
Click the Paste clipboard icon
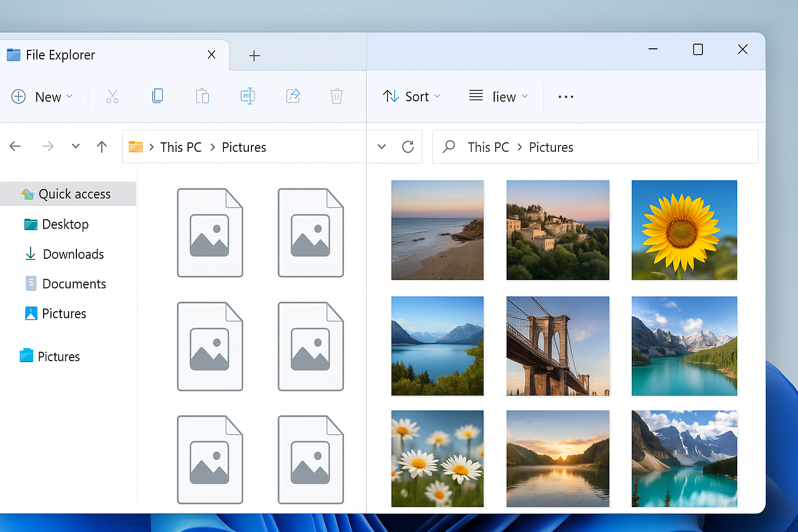pyautogui.click(x=202, y=97)
